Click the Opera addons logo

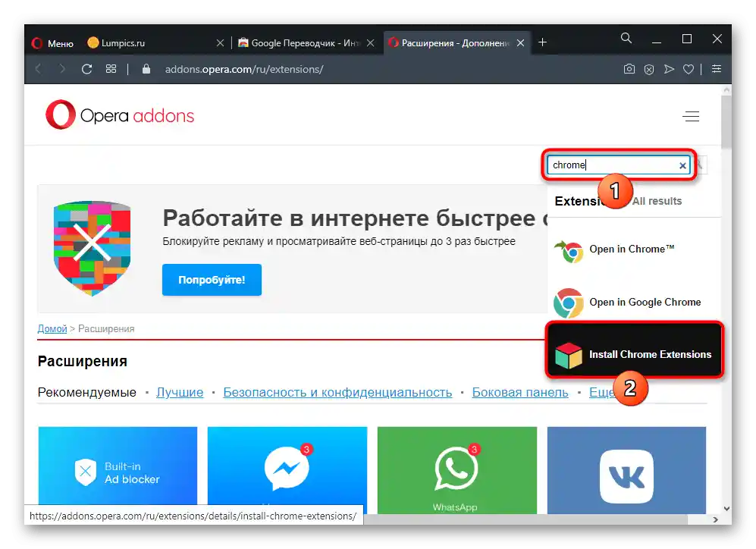tap(120, 115)
